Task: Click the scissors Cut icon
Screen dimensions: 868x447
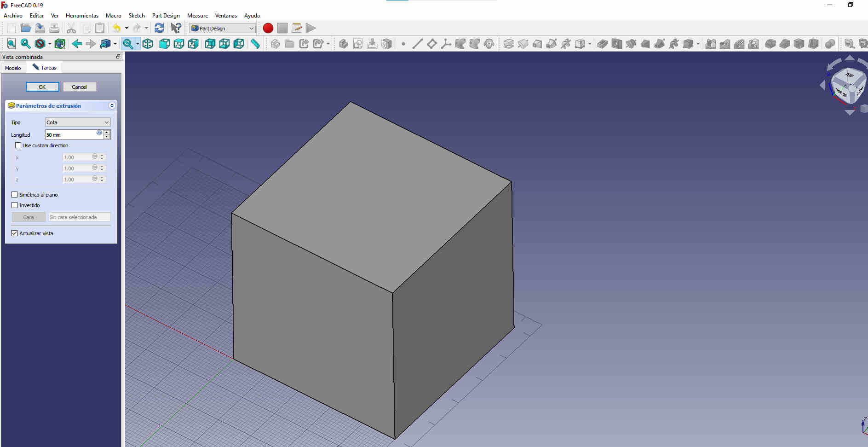Action: tap(71, 28)
